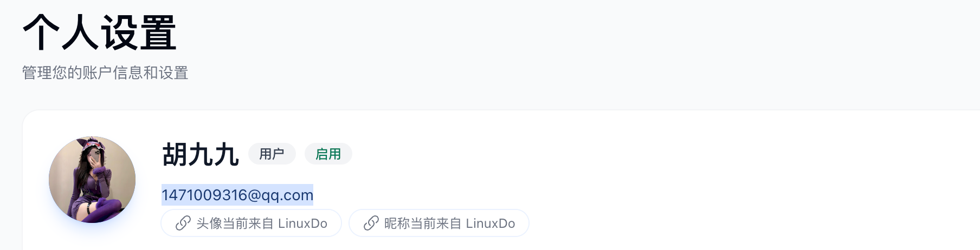Click the 个人设置 page heading
980x250 pixels.
click(100, 32)
